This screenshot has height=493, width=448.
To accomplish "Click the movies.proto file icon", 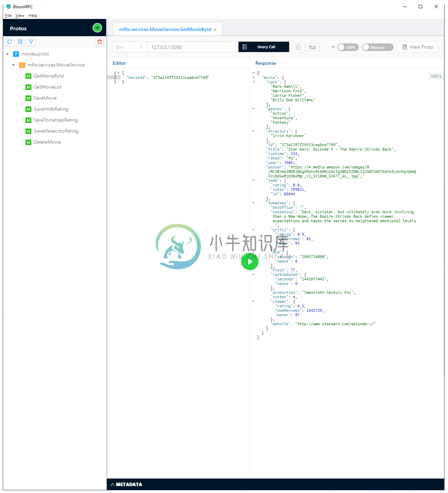I will point(16,54).
